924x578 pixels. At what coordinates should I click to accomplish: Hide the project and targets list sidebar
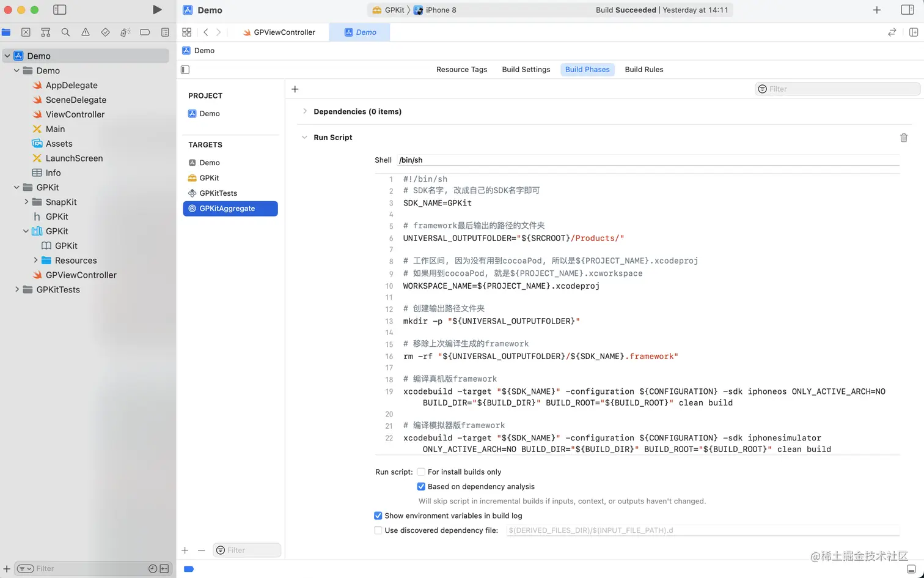(185, 70)
